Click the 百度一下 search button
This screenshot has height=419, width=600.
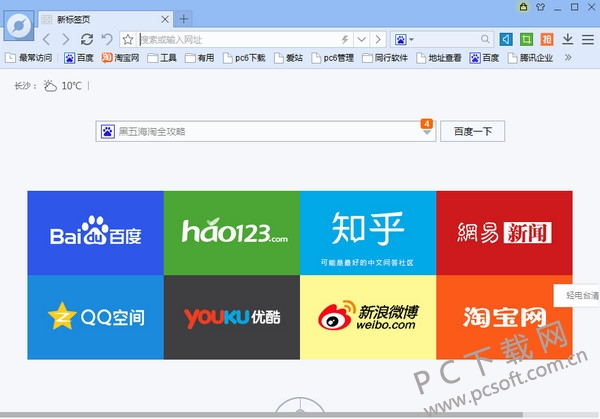[x=472, y=131]
